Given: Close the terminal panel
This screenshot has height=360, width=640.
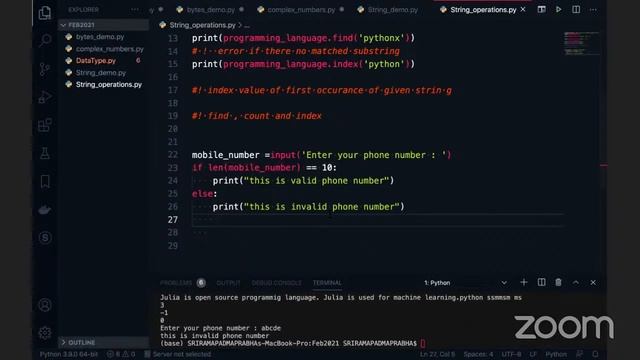Looking at the screenshot, I should pos(593,282).
